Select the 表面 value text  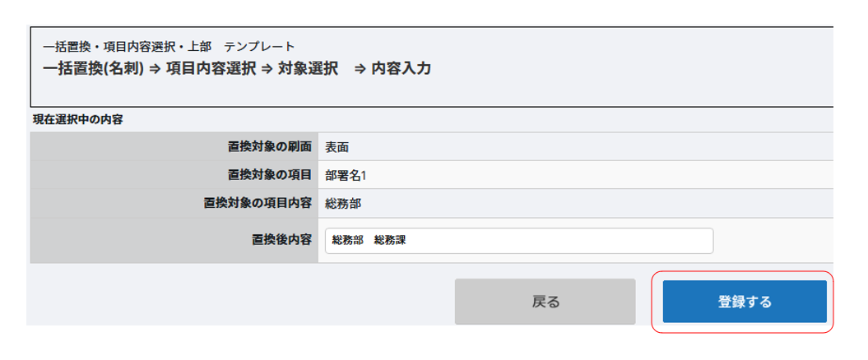click(337, 148)
